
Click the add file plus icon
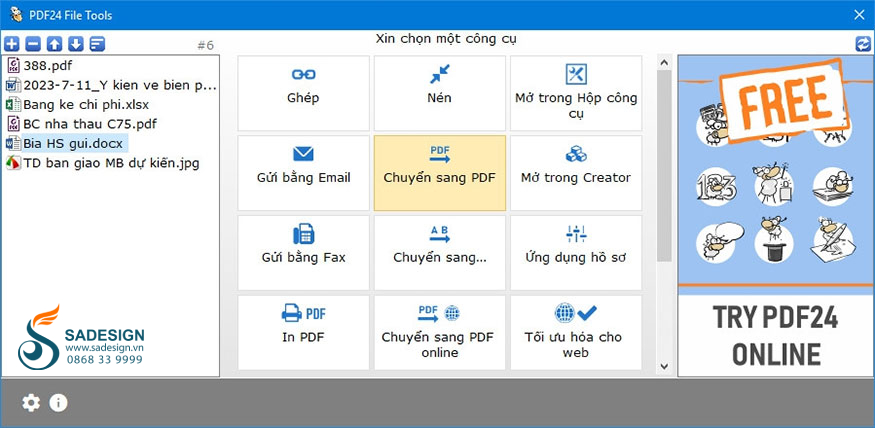(12, 44)
